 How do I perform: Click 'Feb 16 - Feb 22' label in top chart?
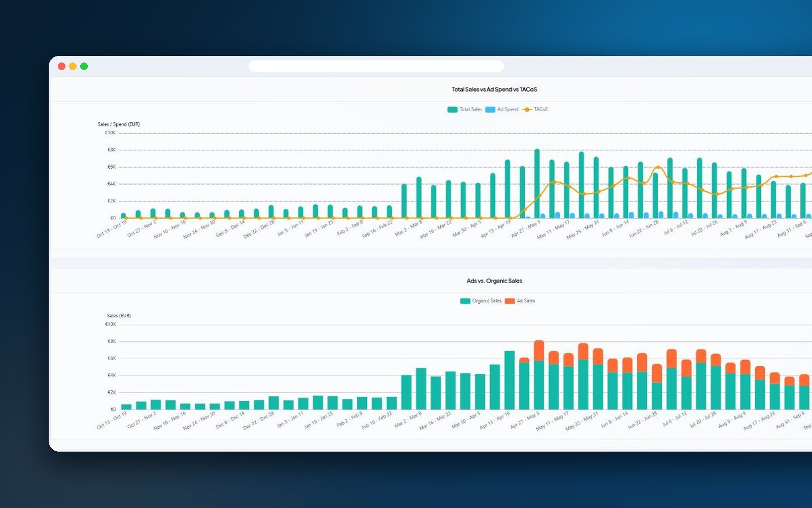(378, 229)
